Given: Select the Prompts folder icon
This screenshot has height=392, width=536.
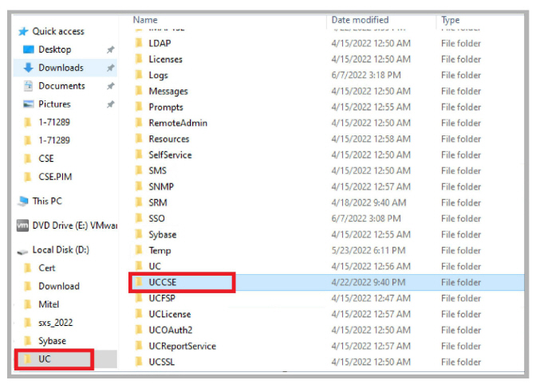Looking at the screenshot, I should 139,107.
